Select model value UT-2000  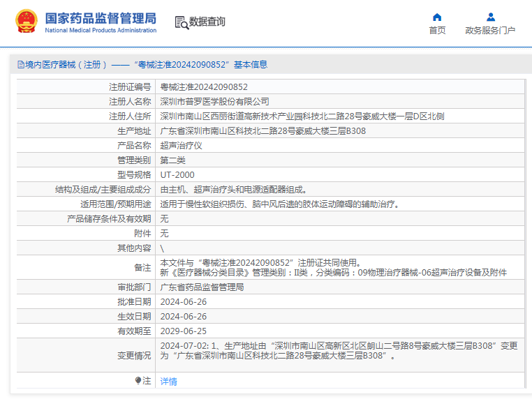click(177, 175)
